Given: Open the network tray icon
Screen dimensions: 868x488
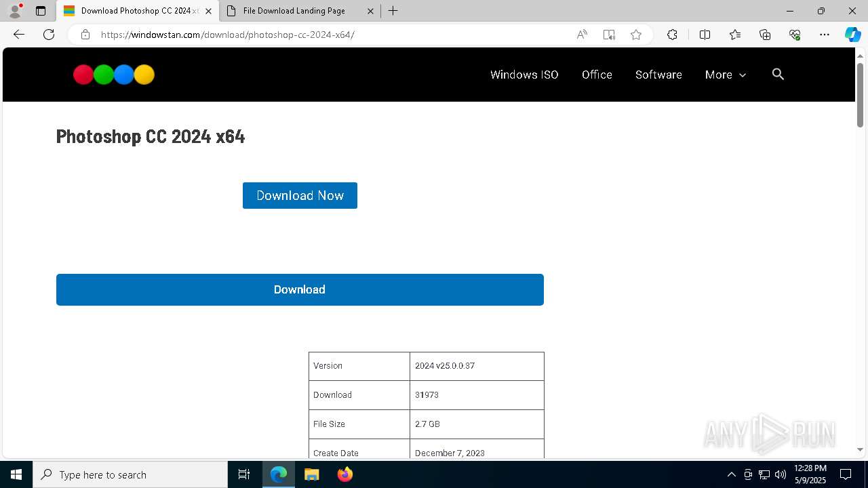Looking at the screenshot, I should click(764, 474).
